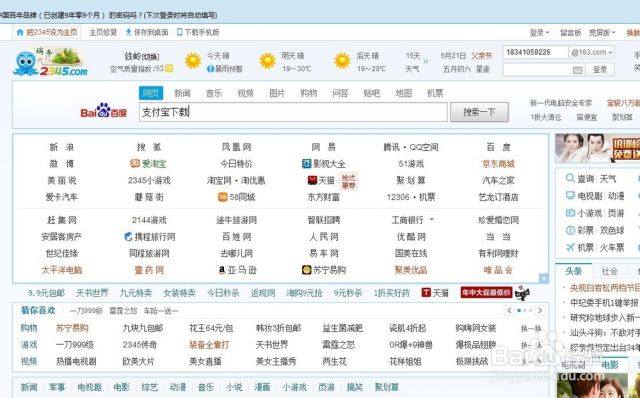Select the 视频 search tab
Image resolution: width=640 pixels, height=398 pixels.
coord(245,93)
